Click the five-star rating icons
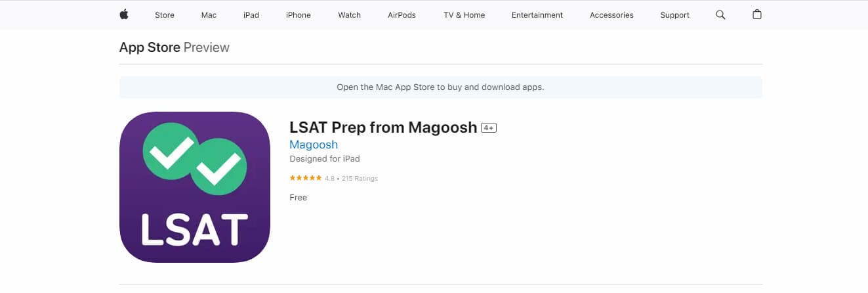 306,178
